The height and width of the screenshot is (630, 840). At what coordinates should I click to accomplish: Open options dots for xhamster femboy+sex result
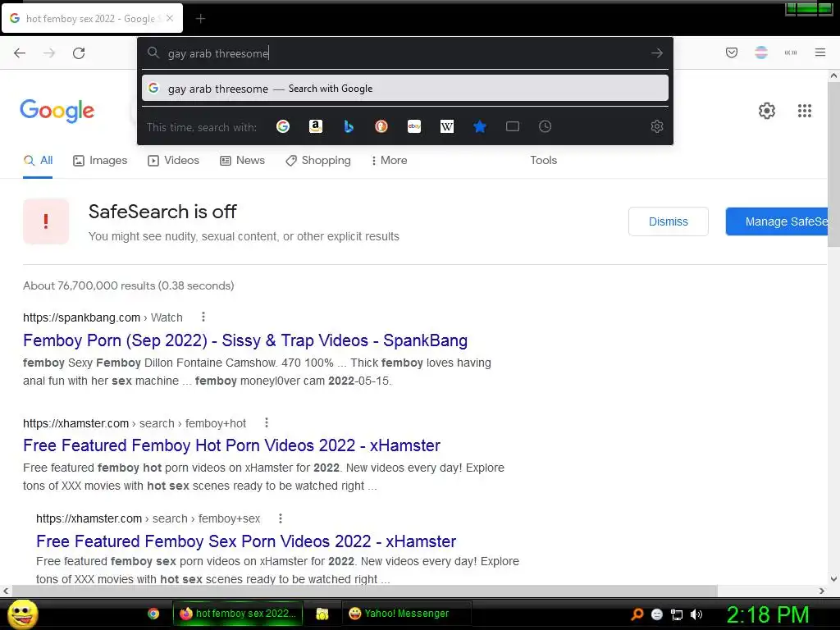click(x=281, y=518)
